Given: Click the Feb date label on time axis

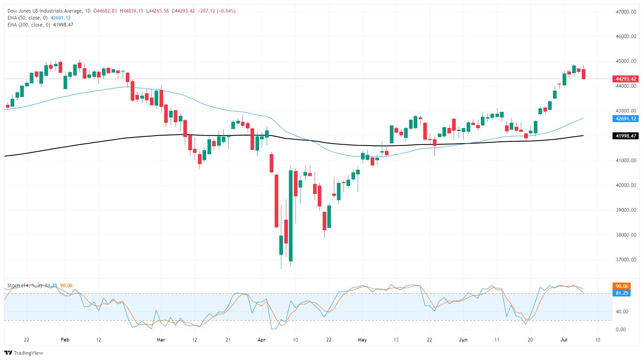Looking at the screenshot, I should [x=65, y=340].
